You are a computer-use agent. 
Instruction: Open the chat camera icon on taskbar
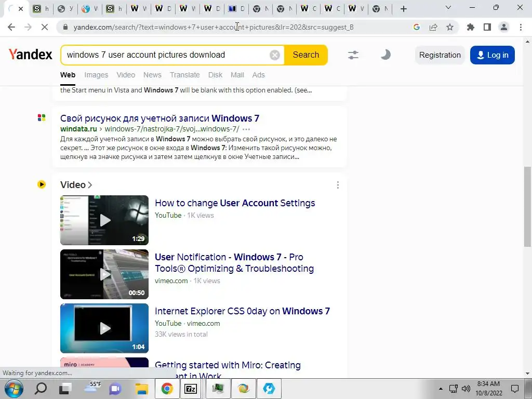(x=115, y=389)
